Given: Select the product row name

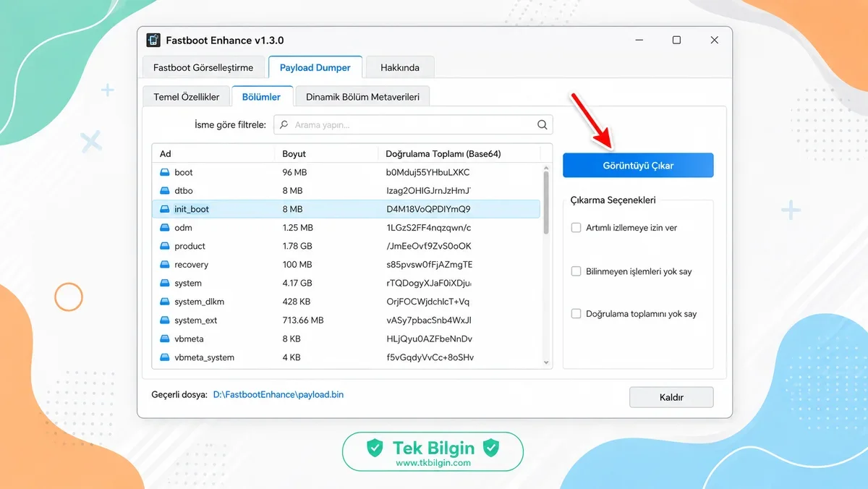Looking at the screenshot, I should click(x=190, y=246).
